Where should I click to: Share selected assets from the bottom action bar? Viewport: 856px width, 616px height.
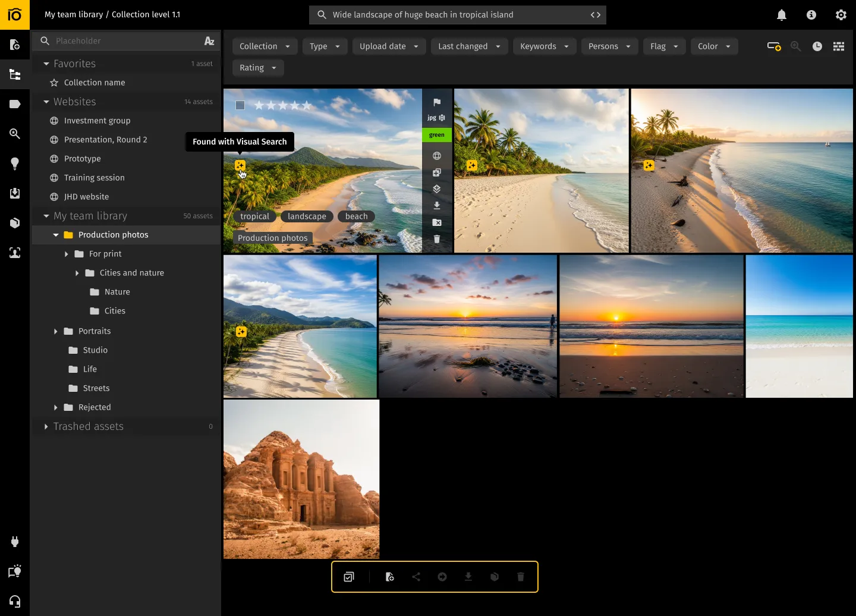(x=416, y=577)
